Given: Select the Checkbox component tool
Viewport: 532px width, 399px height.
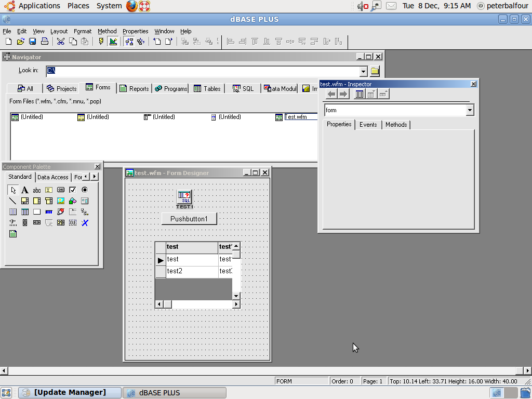Looking at the screenshot, I should (x=72, y=190).
